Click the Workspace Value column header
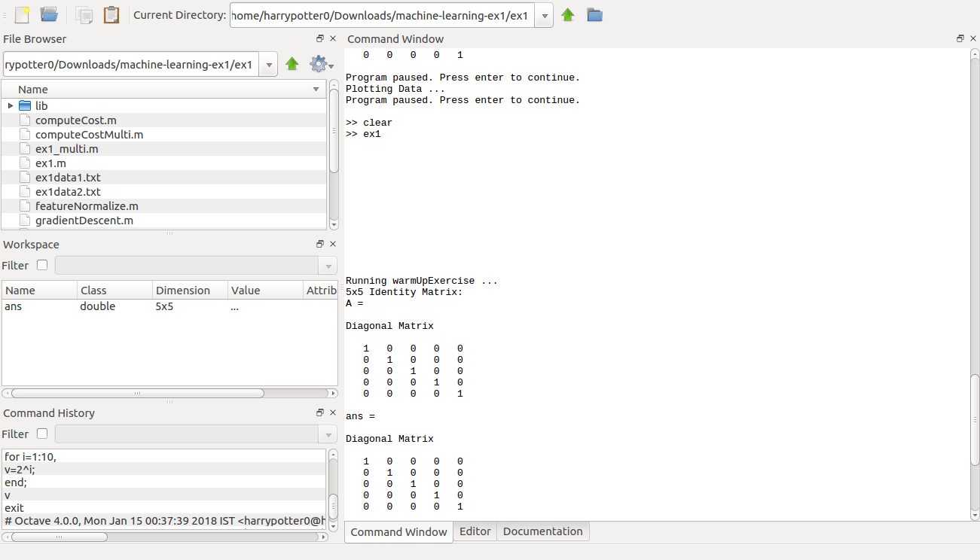980x560 pixels. click(x=266, y=291)
